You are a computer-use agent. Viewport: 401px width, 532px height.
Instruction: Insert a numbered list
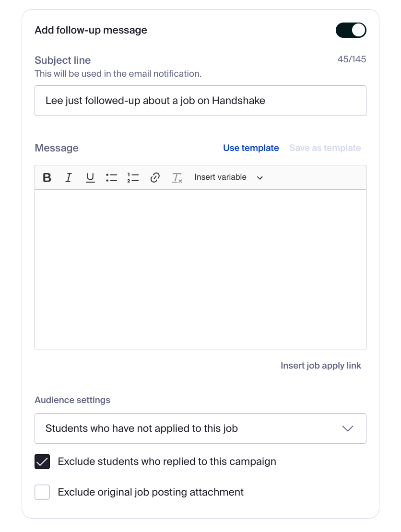(x=133, y=177)
